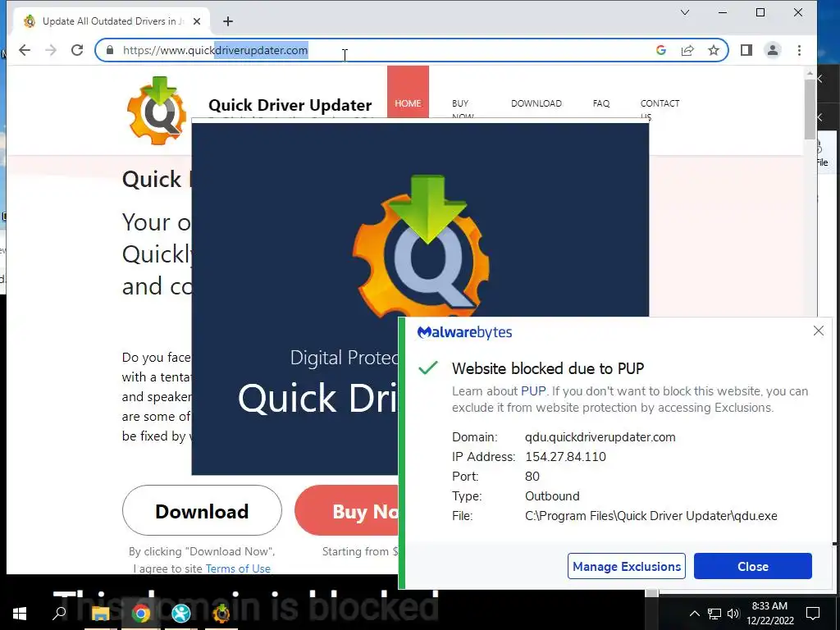The height and width of the screenshot is (630, 840).
Task: Expand the tab search chevron
Action: (685, 12)
